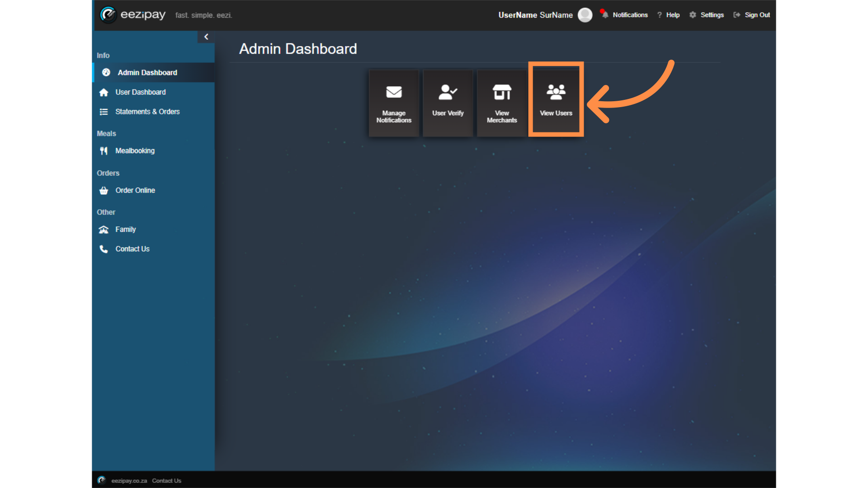Open the View Merchants tile
The image size is (868, 488).
(x=502, y=103)
